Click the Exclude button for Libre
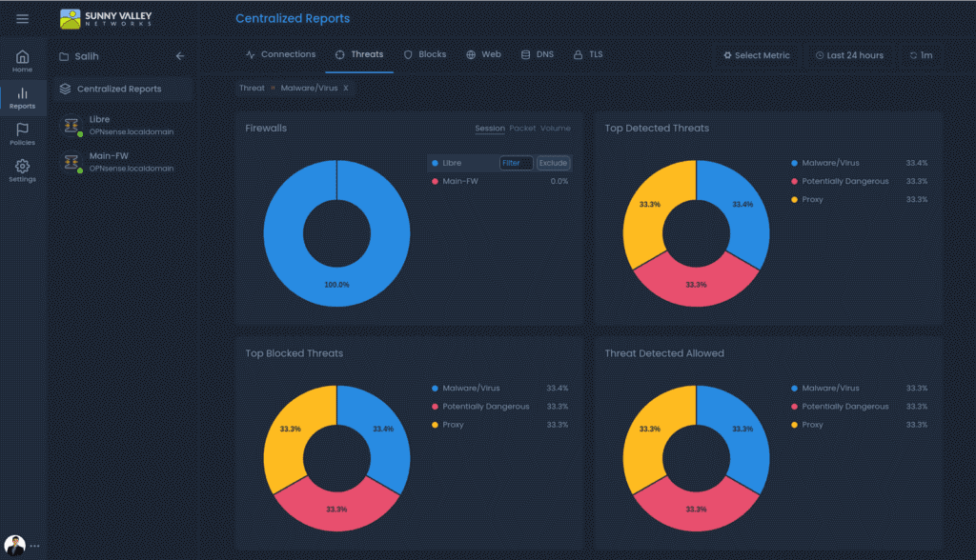976x560 pixels. (554, 162)
